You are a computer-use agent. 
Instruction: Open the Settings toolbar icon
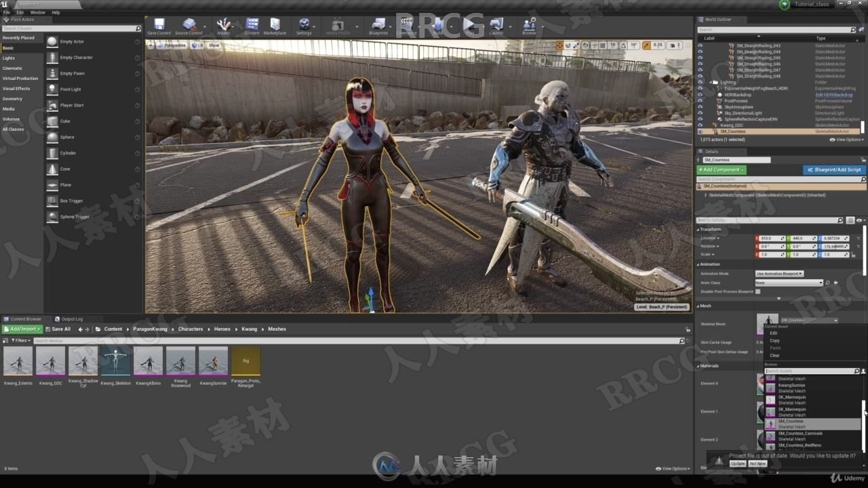pos(304,26)
